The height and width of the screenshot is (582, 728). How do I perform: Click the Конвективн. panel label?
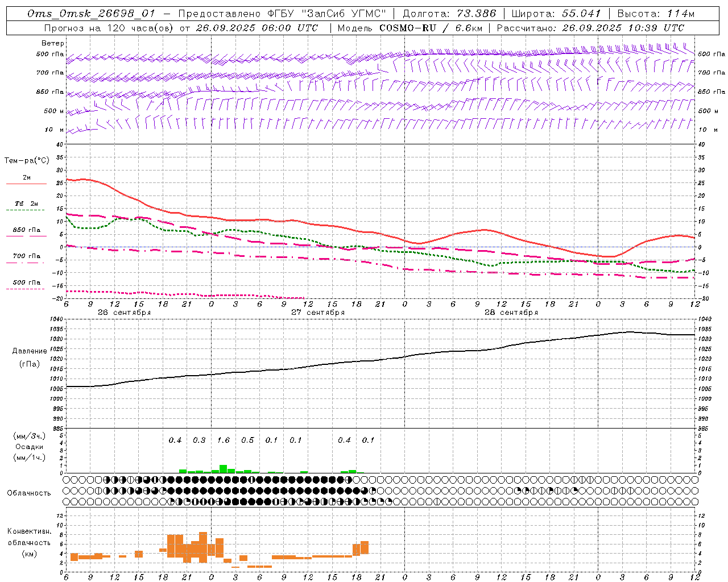tap(29, 531)
